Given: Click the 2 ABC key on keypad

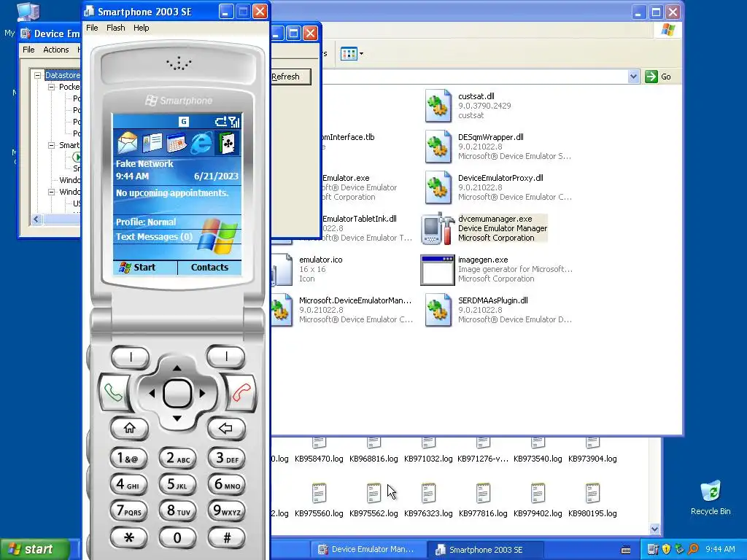Looking at the screenshot, I should [x=178, y=458].
